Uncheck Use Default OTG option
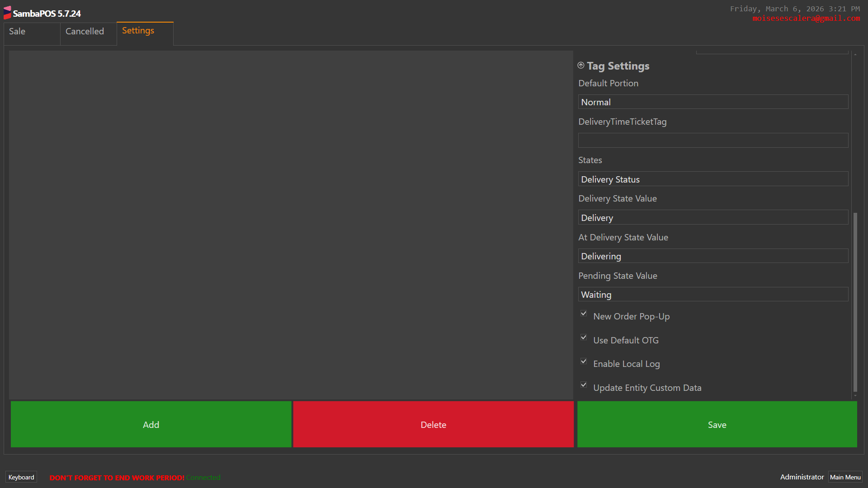 [x=584, y=338]
